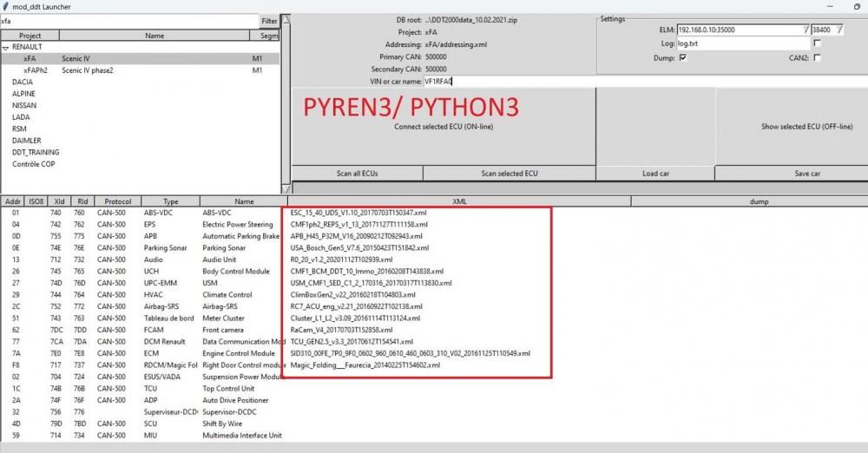Open the baud rate 38400 dropdown arrow
Image resolution: width=868 pixels, height=453 pixels.
[x=839, y=30]
